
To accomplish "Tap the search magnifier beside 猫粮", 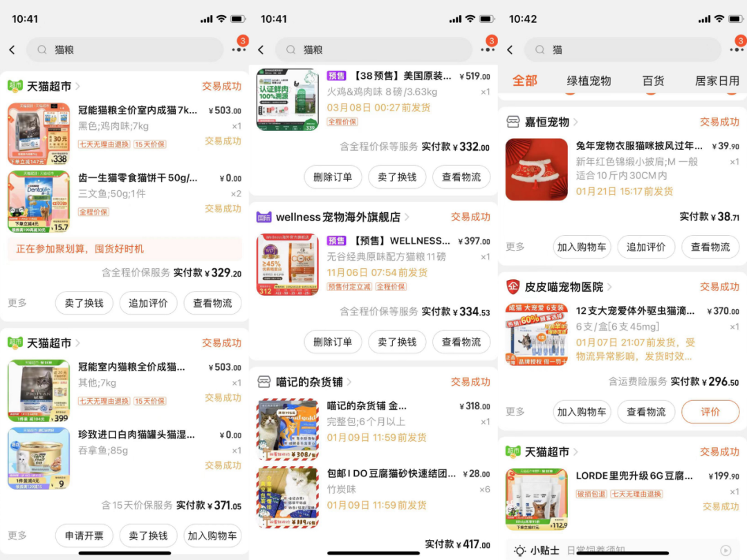I will (x=44, y=50).
